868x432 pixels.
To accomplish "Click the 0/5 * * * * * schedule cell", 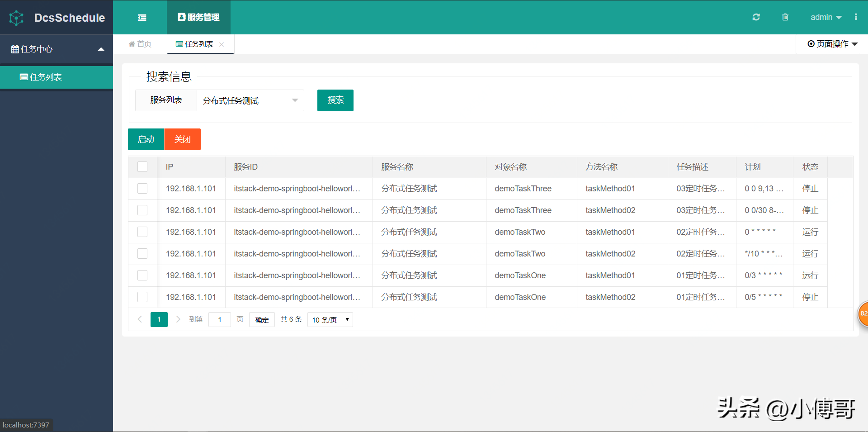I will tap(764, 297).
